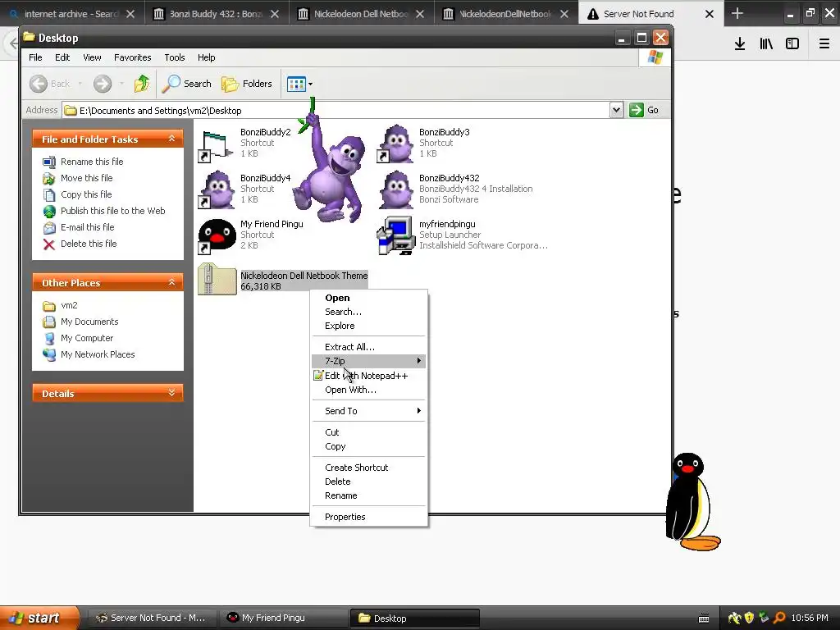Choose Delete in the context menu
840x630 pixels.
[368, 482]
